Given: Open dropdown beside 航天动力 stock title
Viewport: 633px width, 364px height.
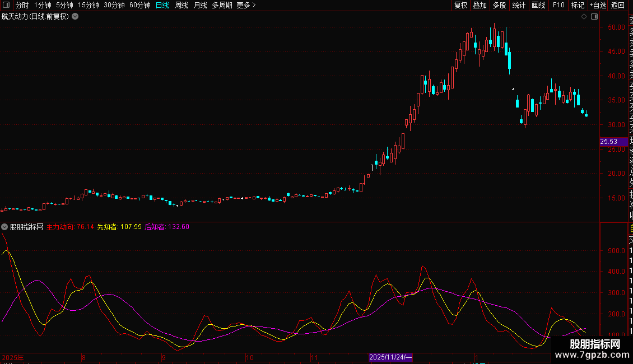Looking at the screenshot, I should click(x=75, y=17).
